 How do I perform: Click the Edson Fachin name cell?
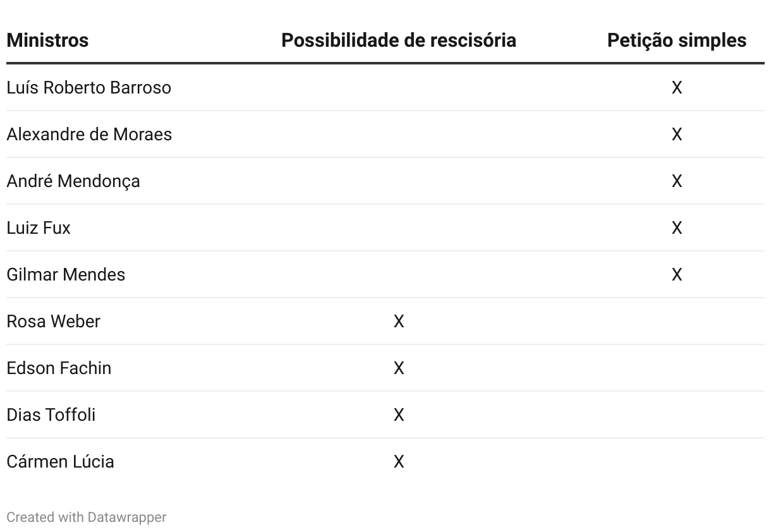[59, 368]
